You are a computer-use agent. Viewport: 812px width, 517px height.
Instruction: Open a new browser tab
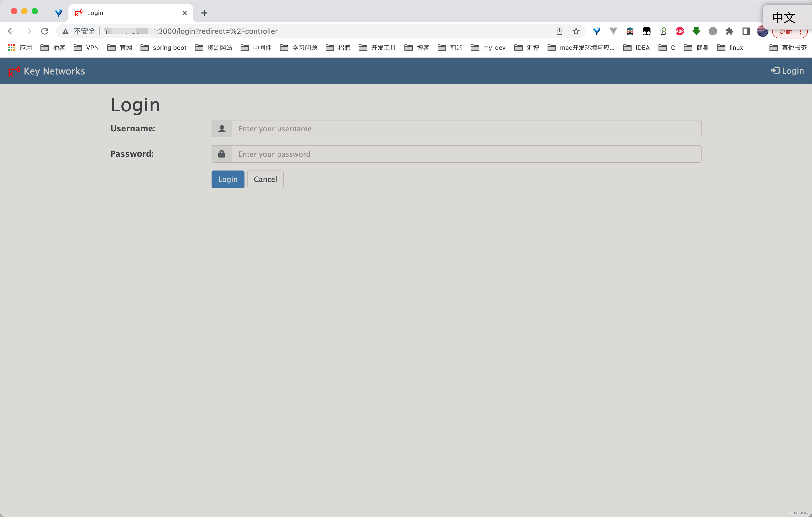coord(204,13)
